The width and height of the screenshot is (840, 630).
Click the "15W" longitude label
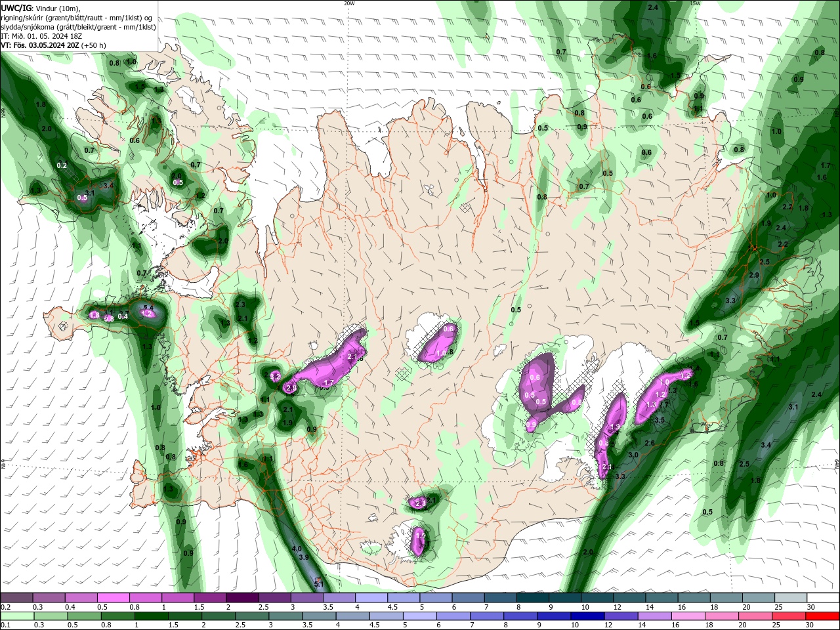click(695, 3)
